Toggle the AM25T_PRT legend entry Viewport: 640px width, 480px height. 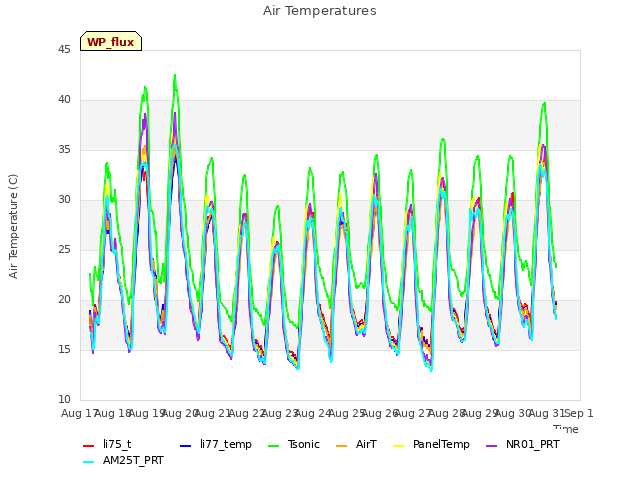click(x=123, y=461)
